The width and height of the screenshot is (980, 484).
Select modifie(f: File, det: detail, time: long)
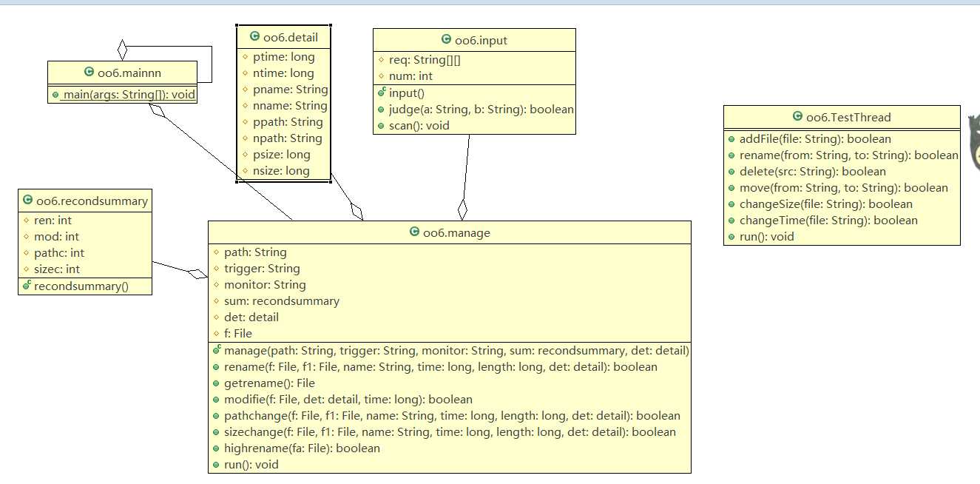[348, 400]
